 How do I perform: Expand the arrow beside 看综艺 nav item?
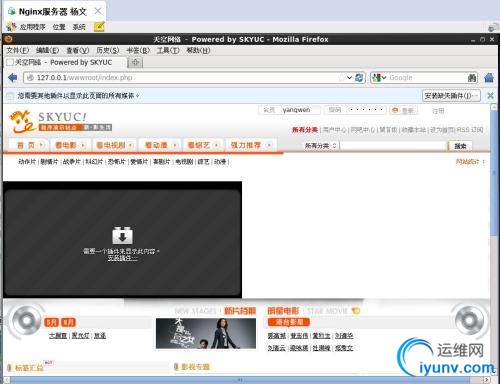pos(217,145)
